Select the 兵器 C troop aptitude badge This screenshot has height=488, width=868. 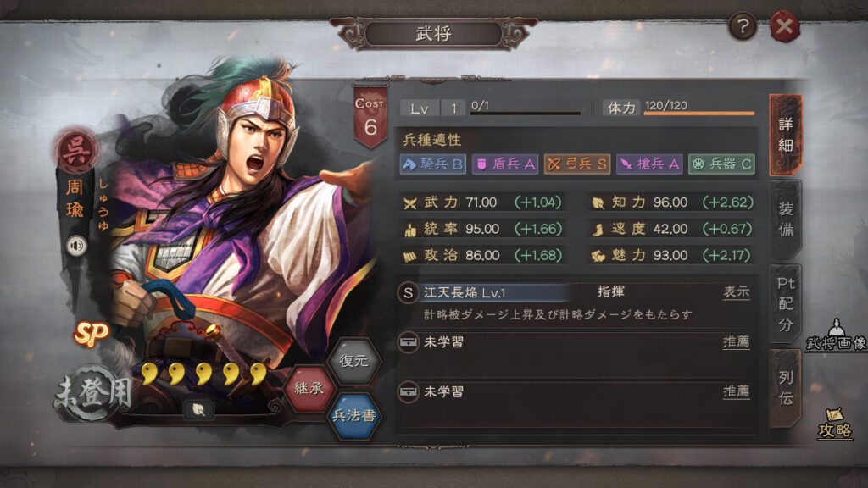[x=721, y=164]
